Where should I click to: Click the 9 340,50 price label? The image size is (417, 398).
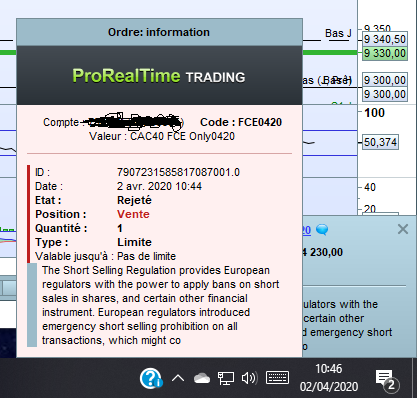tap(385, 39)
